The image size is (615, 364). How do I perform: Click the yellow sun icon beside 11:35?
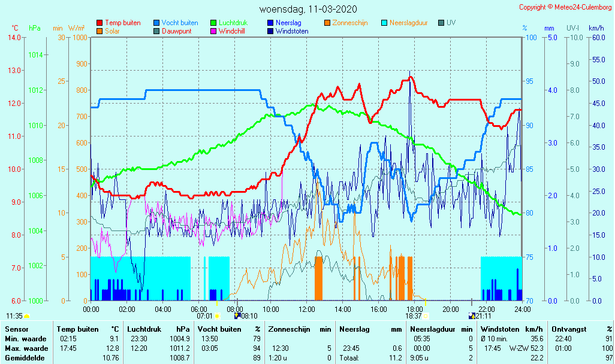coord(27,316)
